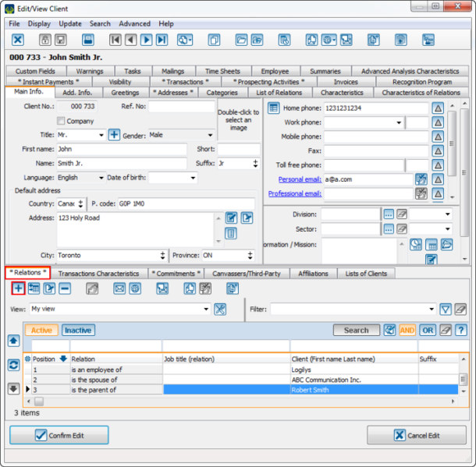Open the Affiliations tab
Viewport: 476px width, 467px height.
pos(313,274)
